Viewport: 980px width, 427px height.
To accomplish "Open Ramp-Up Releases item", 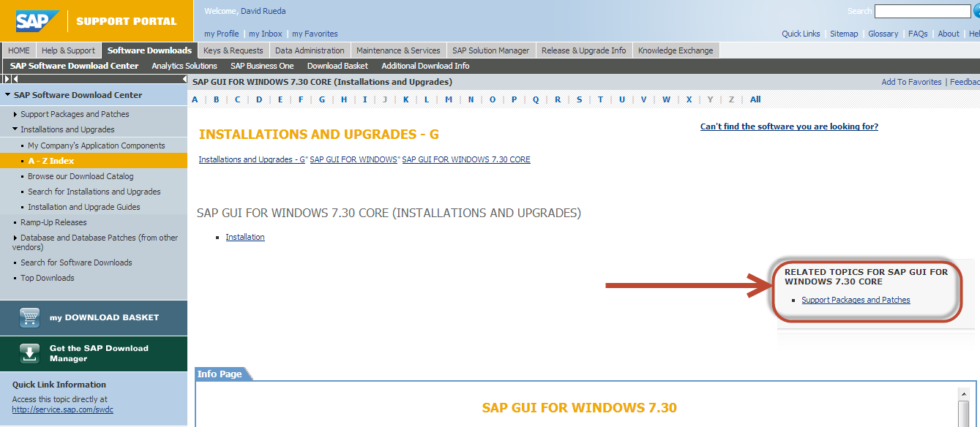I will [x=53, y=222].
